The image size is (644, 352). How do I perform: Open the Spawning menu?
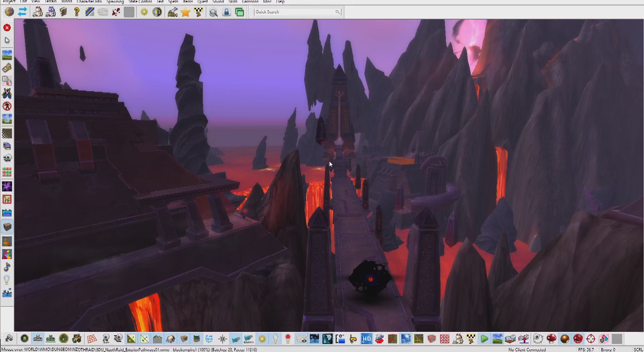pyautogui.click(x=115, y=2)
